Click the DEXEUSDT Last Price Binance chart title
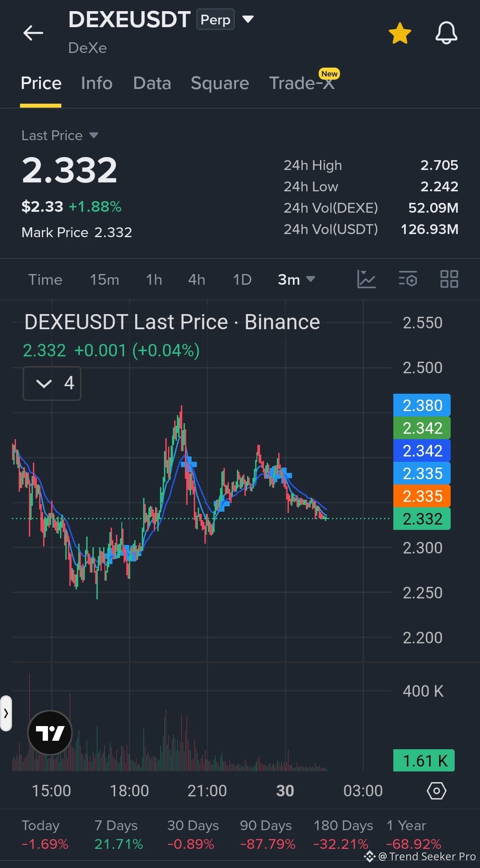The image size is (480, 868). pyautogui.click(x=172, y=322)
